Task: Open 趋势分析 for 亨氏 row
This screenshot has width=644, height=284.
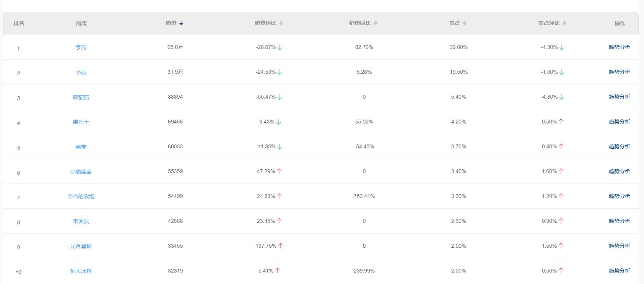Action: point(620,47)
